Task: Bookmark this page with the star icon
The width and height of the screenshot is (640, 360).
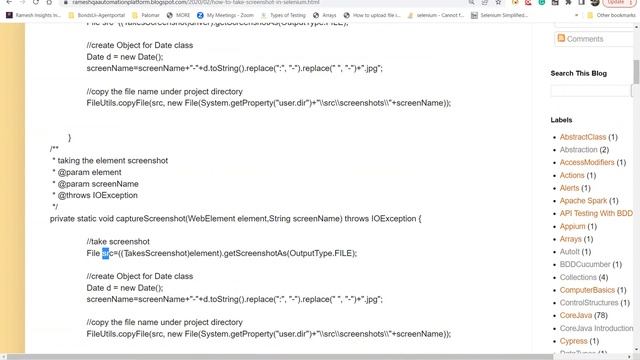Action: (498, 2)
